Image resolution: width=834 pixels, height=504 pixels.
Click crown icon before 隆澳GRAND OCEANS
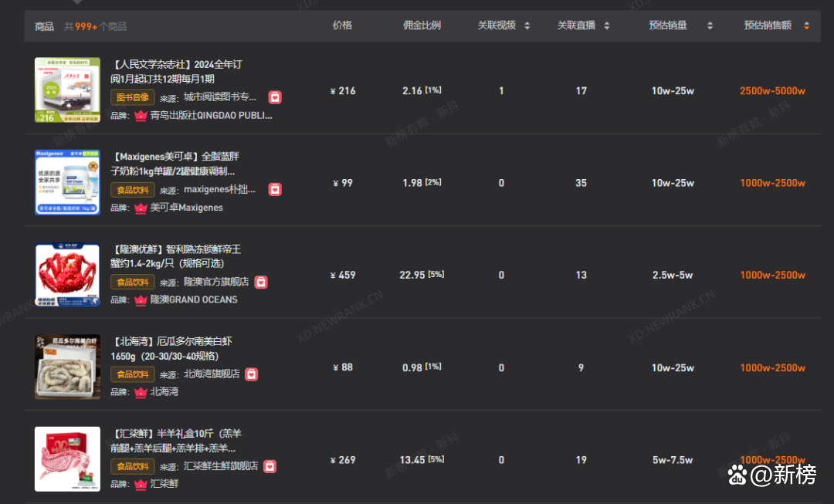point(141,299)
